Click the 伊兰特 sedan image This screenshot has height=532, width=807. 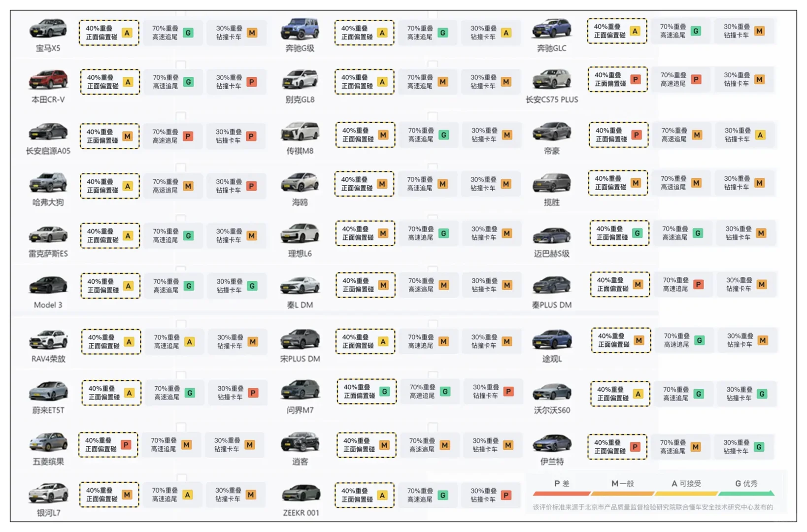pos(552,443)
